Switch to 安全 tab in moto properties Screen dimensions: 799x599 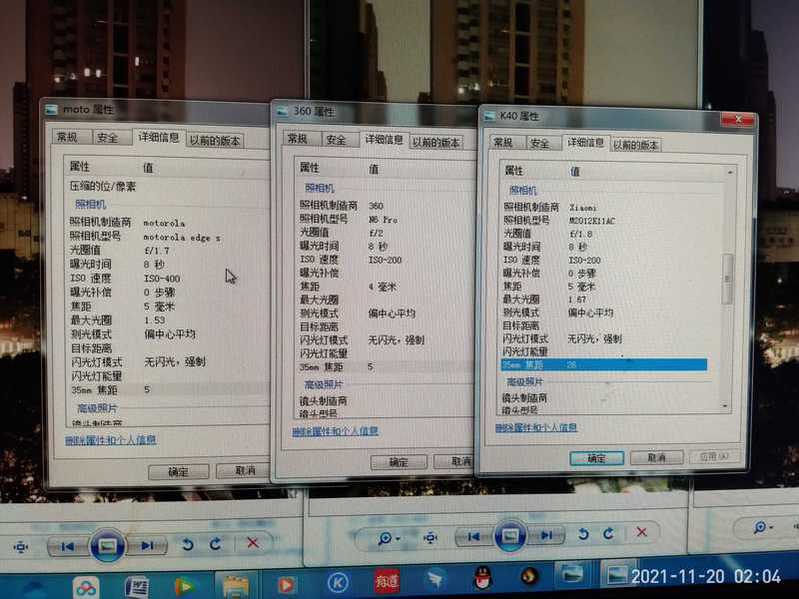pyautogui.click(x=108, y=138)
